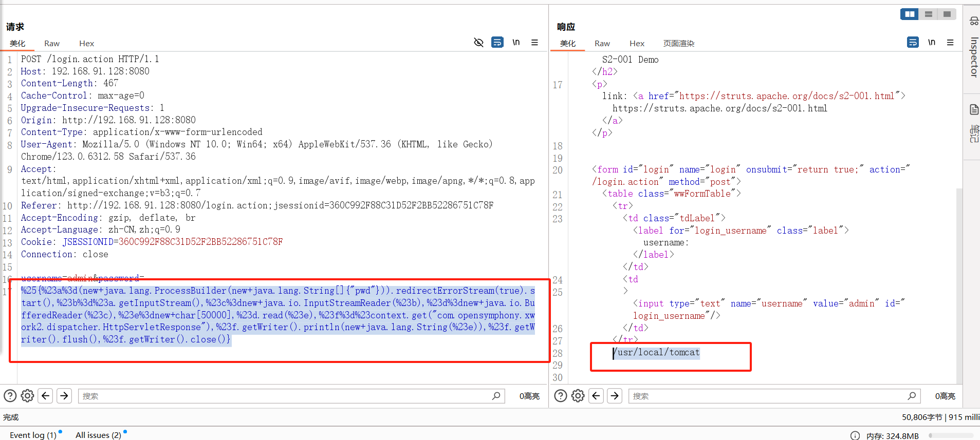
Task: Go to next match in request search
Action: coord(64,396)
